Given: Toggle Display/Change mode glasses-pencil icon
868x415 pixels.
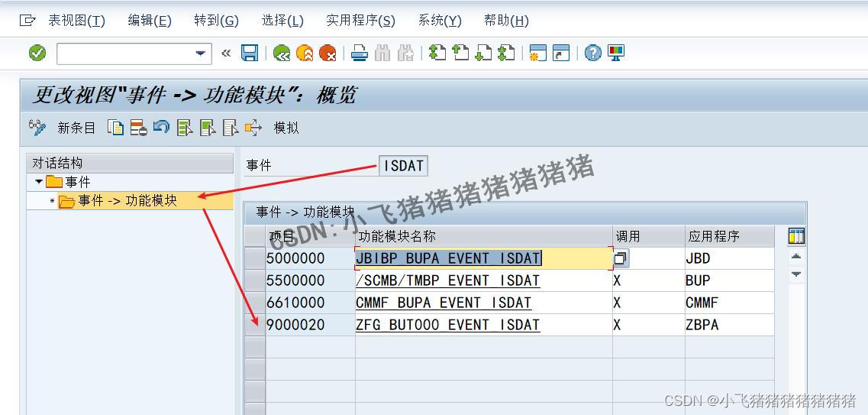Looking at the screenshot, I should [37, 128].
